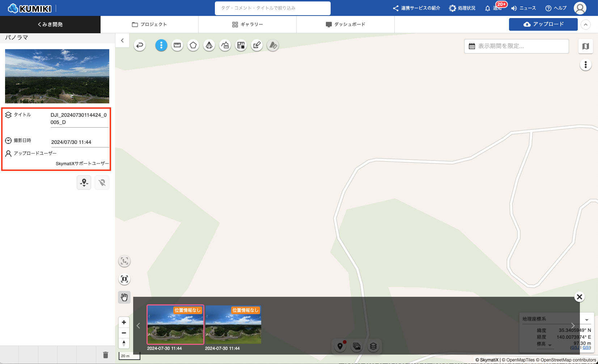Switch to the ダッシュボード tab
The width and height of the screenshot is (598, 364).
[x=345, y=25]
